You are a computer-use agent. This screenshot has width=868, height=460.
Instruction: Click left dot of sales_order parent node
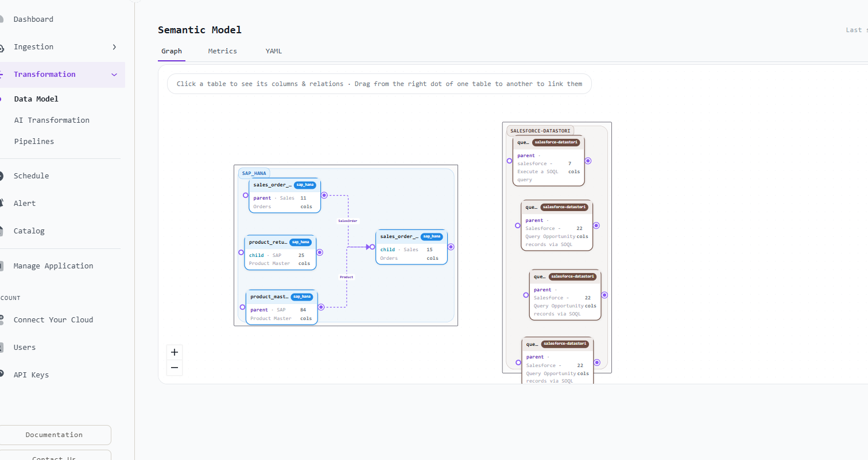[246, 195]
